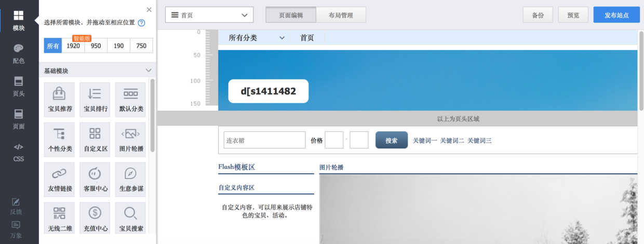Switch to the 布局管理 tab
The height and width of the screenshot is (244, 644).
341,15
